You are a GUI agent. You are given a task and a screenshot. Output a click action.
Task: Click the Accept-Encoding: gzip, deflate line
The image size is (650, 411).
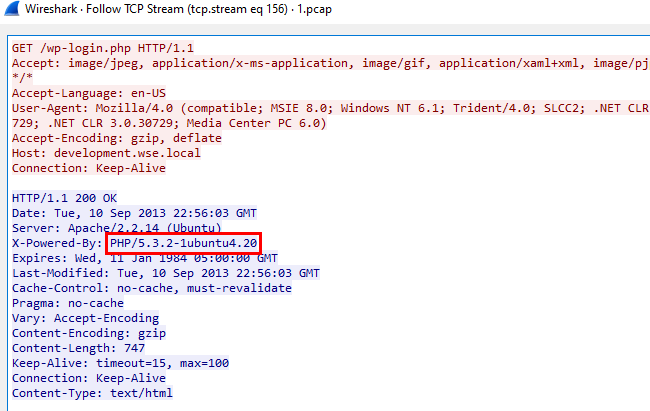click(116, 138)
